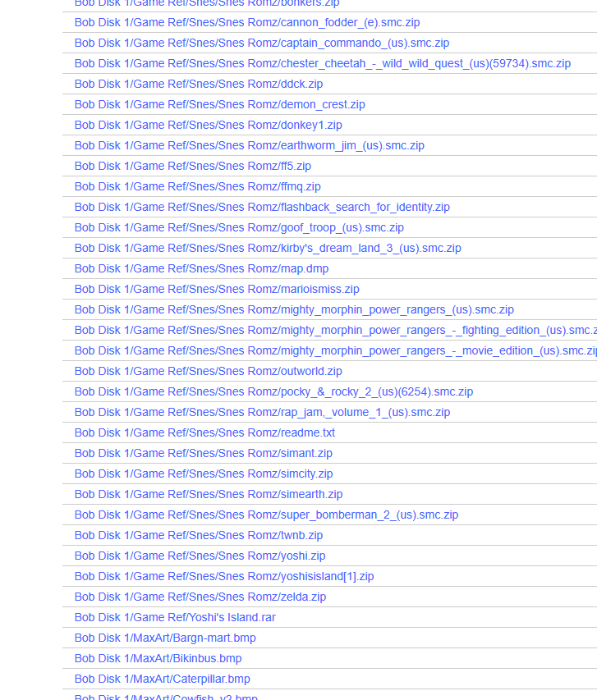597x700 pixels.
Task: Open flashback_search_for_identity.zip link
Action: coord(262,207)
